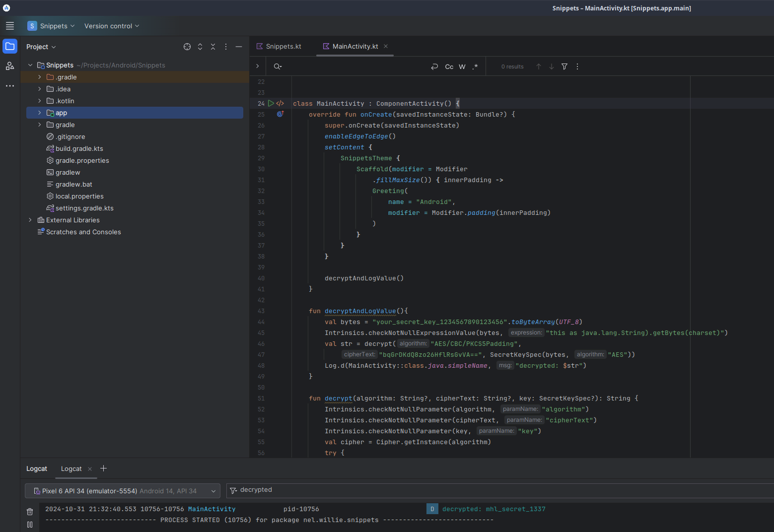The height and width of the screenshot is (532, 774).
Task: Open the Structure tool window icon
Action: tap(10, 66)
